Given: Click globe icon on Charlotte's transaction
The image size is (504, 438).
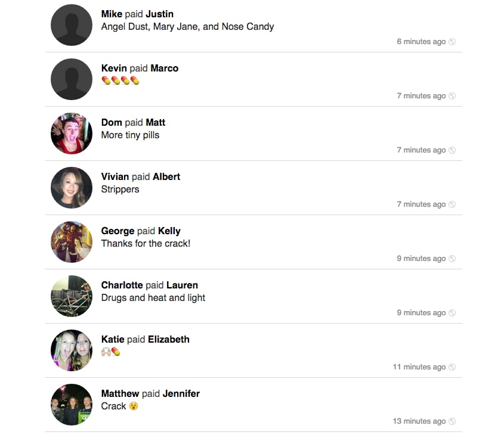Looking at the screenshot, I should (452, 313).
